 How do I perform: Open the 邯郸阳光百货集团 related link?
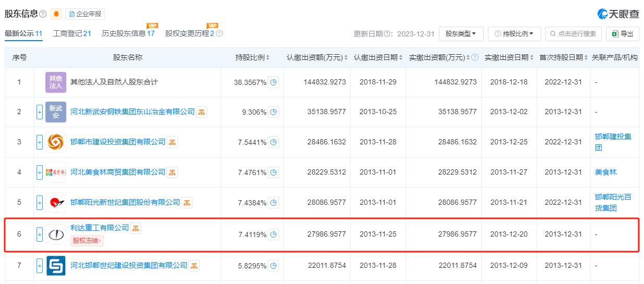tap(613, 202)
